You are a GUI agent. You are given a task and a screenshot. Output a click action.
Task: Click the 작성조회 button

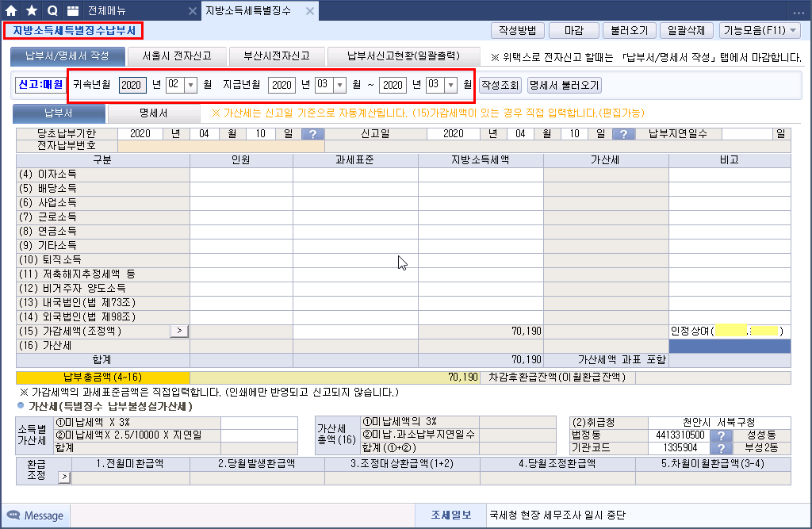pos(500,85)
